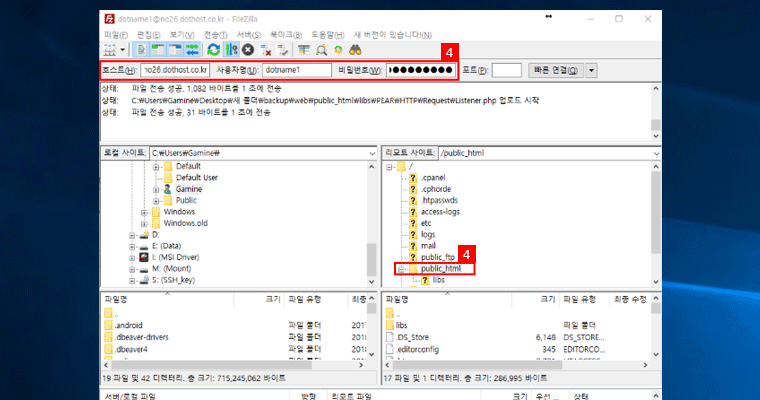Viewport: 760px width, 400px height.
Task: Open the 파일(F) menu
Action: coord(116,34)
